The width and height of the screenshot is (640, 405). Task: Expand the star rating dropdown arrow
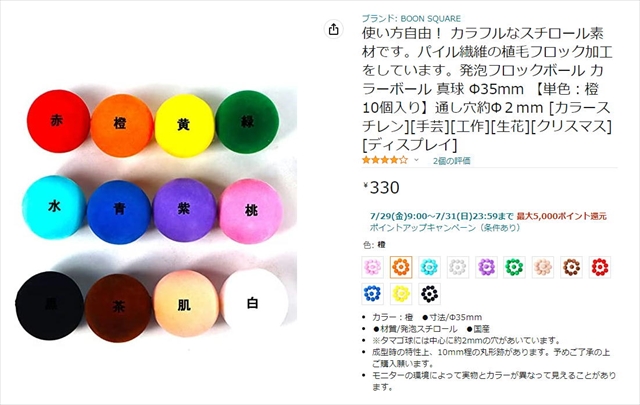[x=416, y=160]
